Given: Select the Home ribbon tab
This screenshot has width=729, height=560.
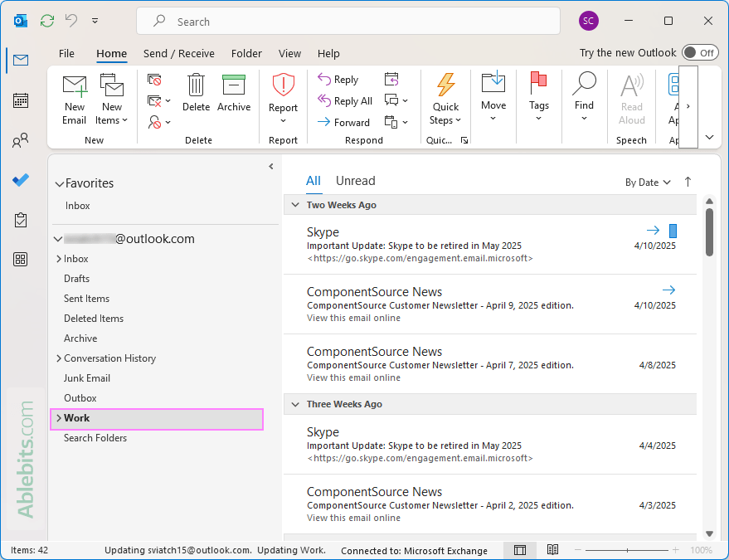Looking at the screenshot, I should [x=112, y=53].
